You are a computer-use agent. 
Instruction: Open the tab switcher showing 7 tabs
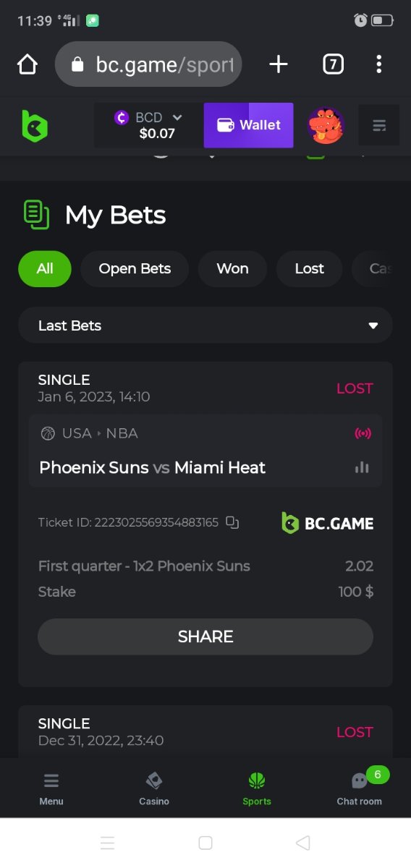332,64
